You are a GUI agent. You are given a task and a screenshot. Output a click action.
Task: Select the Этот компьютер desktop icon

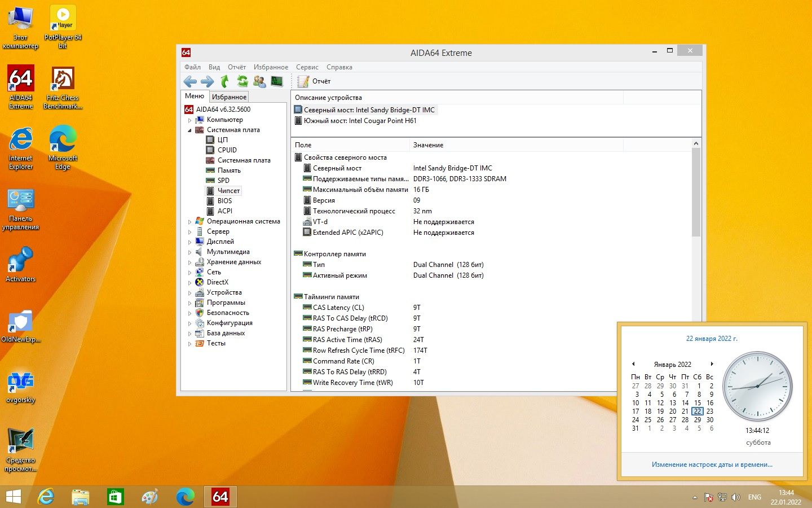[21, 27]
